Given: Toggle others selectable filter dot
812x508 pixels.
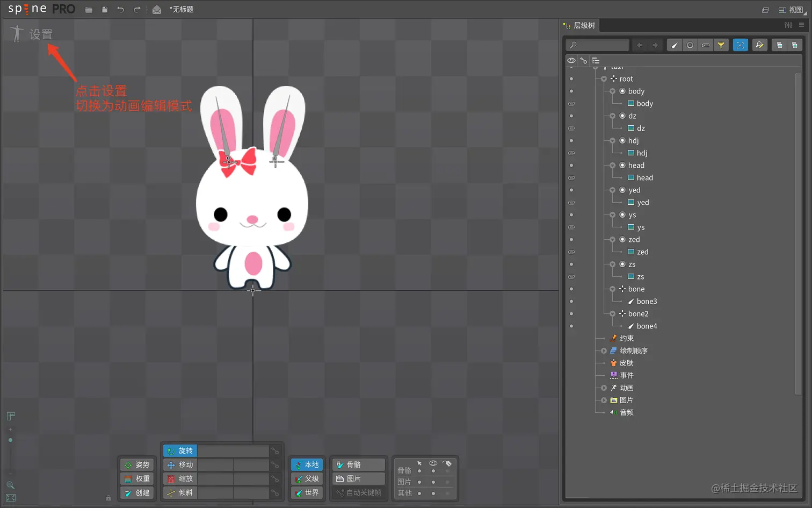Looking at the screenshot, I should (419, 493).
